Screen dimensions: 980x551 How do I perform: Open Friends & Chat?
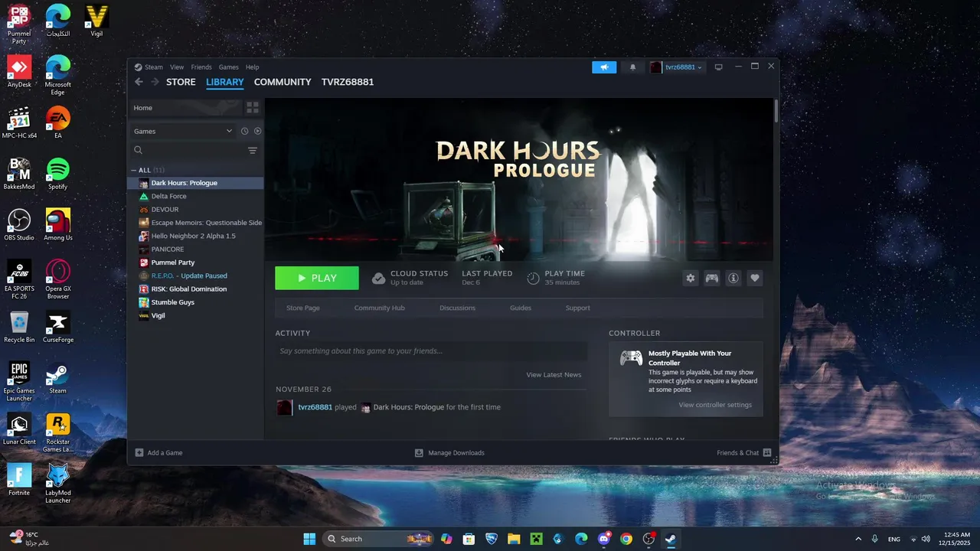click(743, 453)
